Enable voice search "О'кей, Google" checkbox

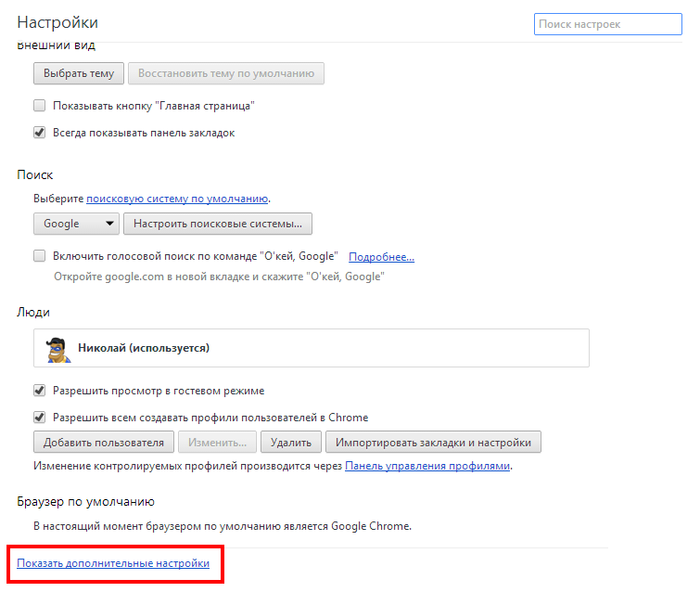coord(39,255)
